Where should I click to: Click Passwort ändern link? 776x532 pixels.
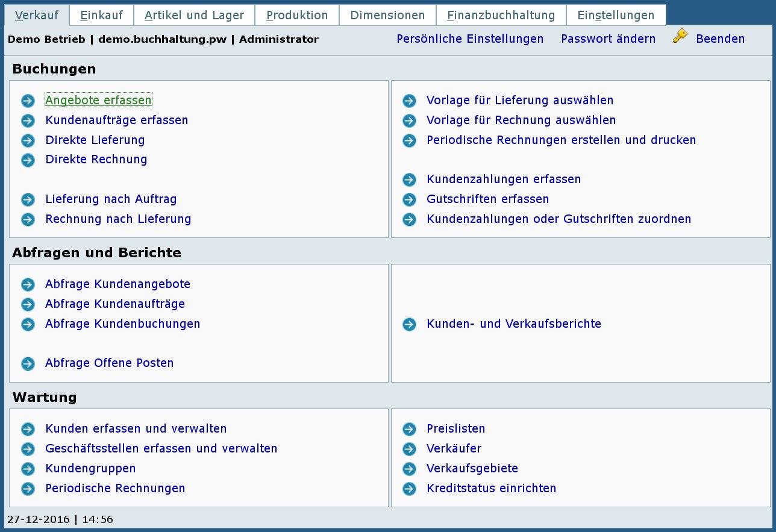pos(608,39)
